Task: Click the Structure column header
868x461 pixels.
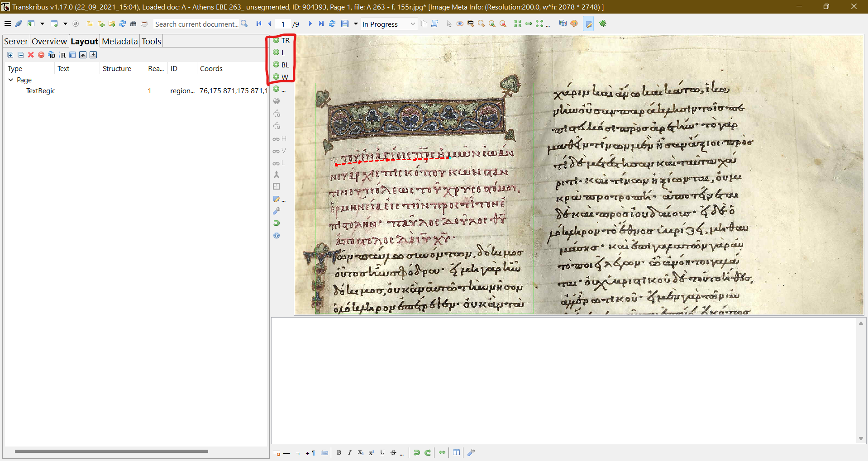Action: 122,68
